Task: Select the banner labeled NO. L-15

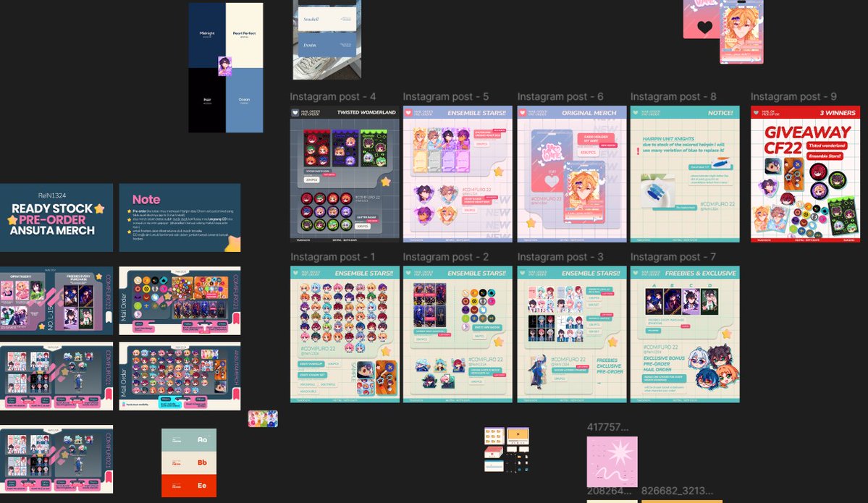Action: (x=56, y=301)
